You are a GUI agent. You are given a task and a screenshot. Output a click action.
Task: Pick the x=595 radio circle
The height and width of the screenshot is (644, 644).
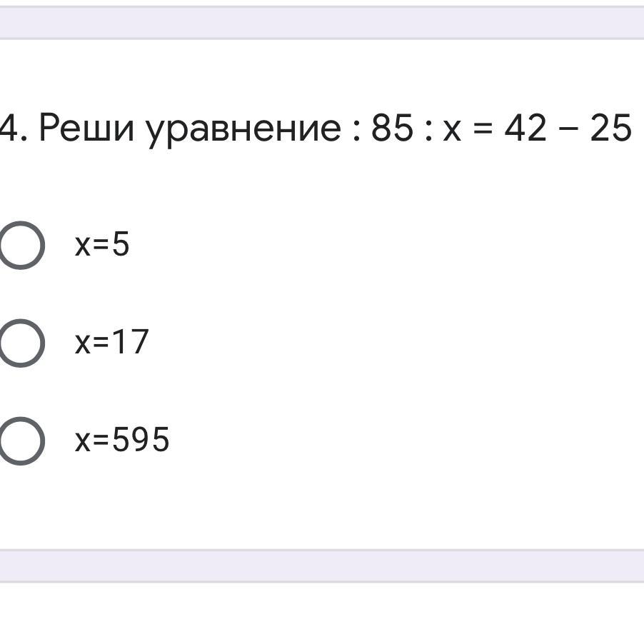20,441
